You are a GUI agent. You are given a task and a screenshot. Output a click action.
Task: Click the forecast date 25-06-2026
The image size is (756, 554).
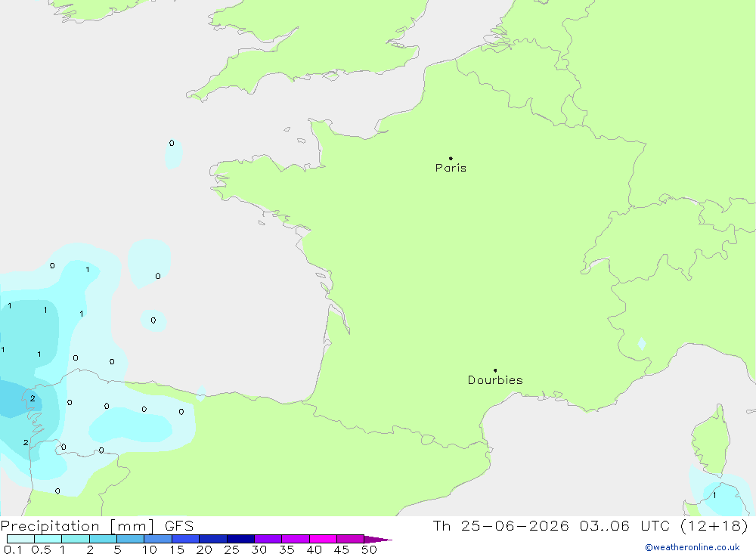[514, 526]
